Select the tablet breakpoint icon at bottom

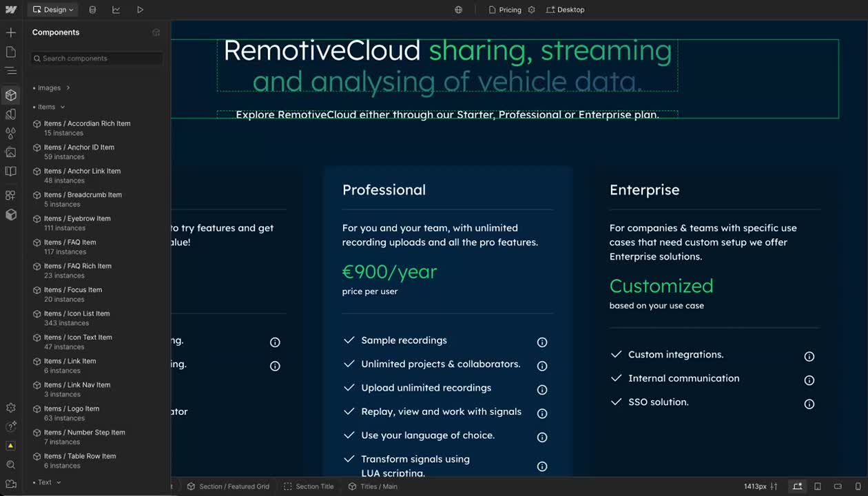(818, 486)
